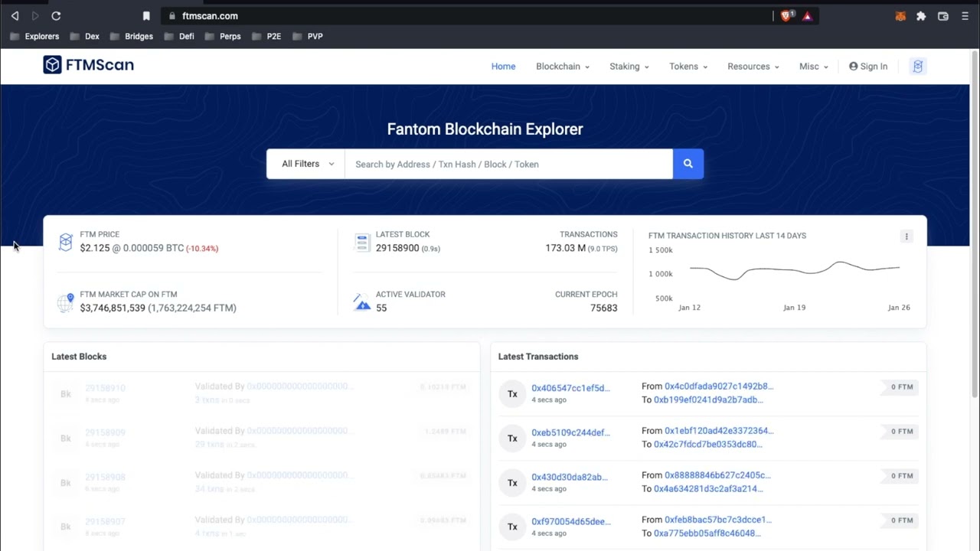Click the current epoch value 75683
Screen dimensions: 980x551
pyautogui.click(x=603, y=308)
